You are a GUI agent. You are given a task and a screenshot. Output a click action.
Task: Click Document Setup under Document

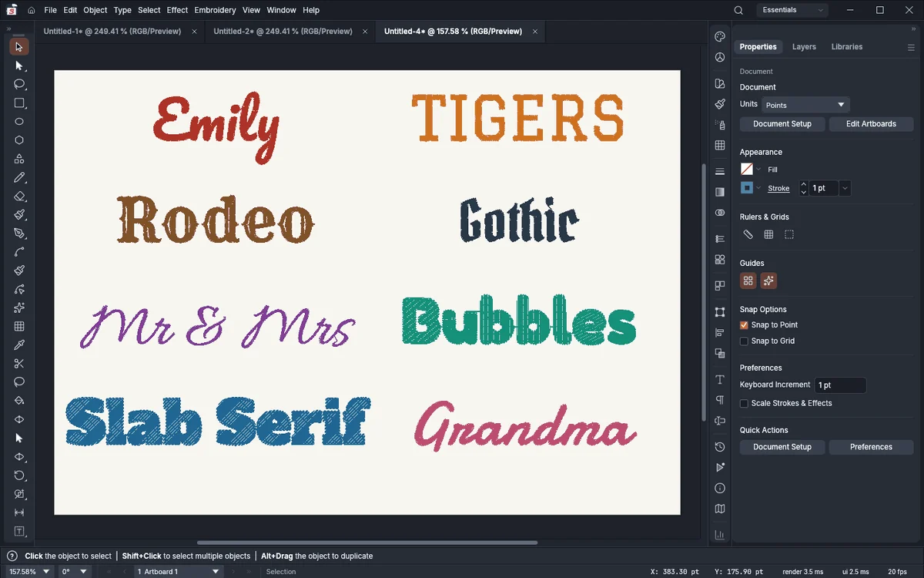(x=782, y=124)
